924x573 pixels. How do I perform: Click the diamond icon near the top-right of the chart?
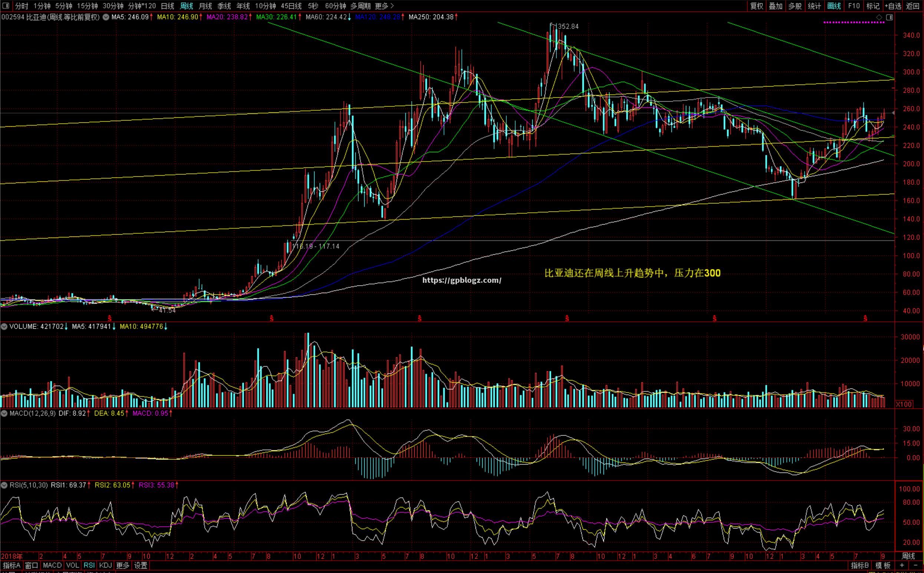879,17
